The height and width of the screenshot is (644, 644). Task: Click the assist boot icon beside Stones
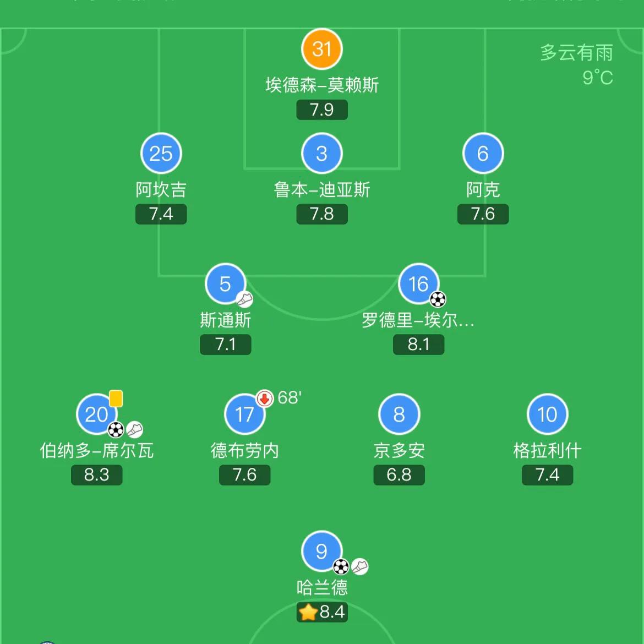(x=244, y=300)
